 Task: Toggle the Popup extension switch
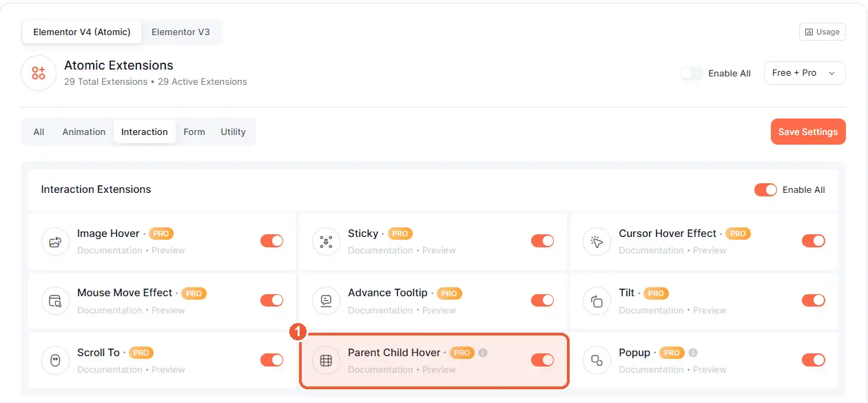813,360
